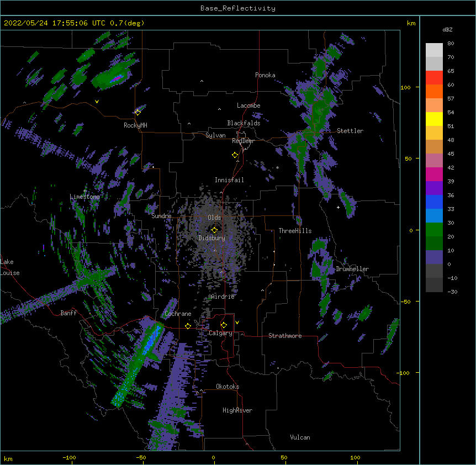Click the white plus marker north of Drumheller
This screenshot has height=465, width=476.
(x=338, y=207)
